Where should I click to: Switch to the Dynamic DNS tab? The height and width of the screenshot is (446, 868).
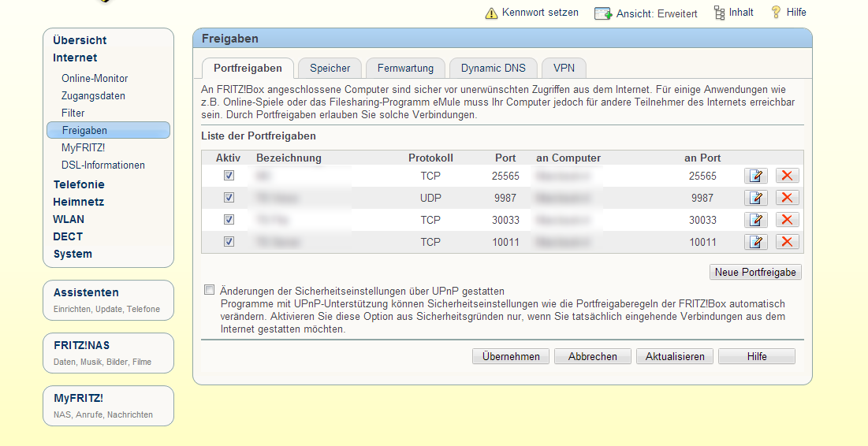[x=493, y=69]
